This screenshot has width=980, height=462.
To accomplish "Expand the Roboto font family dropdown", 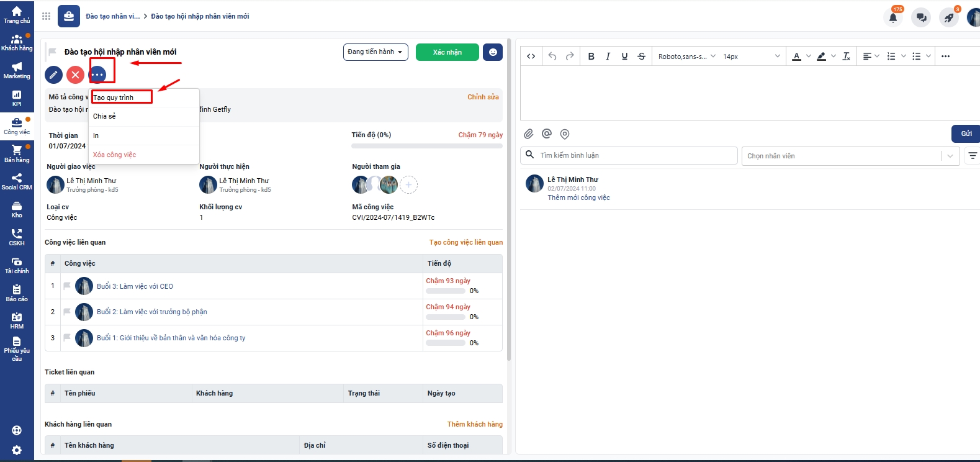I will tap(686, 57).
